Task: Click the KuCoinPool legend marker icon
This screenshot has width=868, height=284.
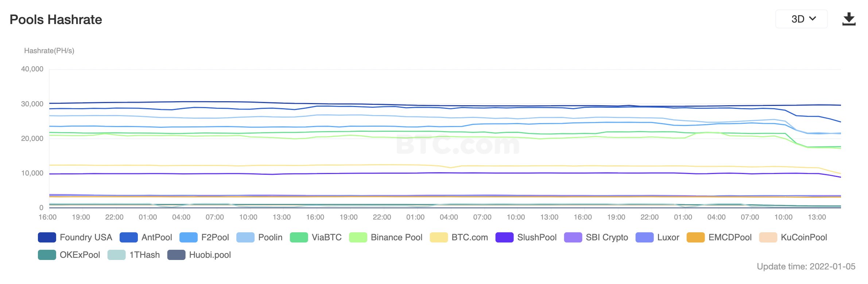Action: 768,237
